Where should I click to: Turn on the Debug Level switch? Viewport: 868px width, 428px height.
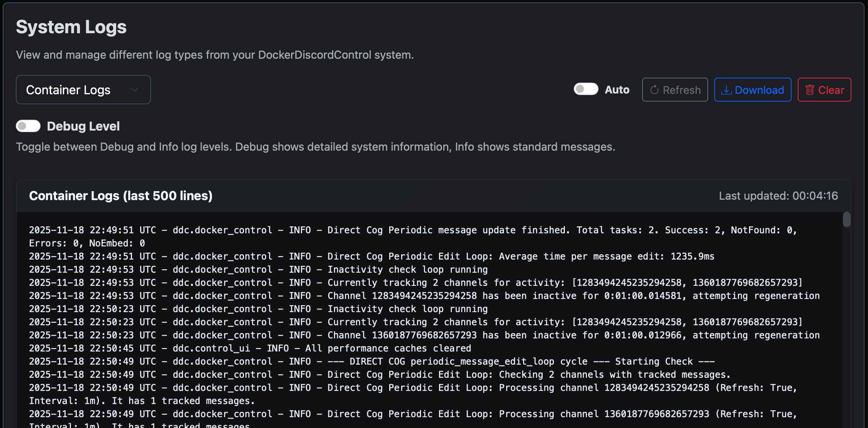coord(28,126)
